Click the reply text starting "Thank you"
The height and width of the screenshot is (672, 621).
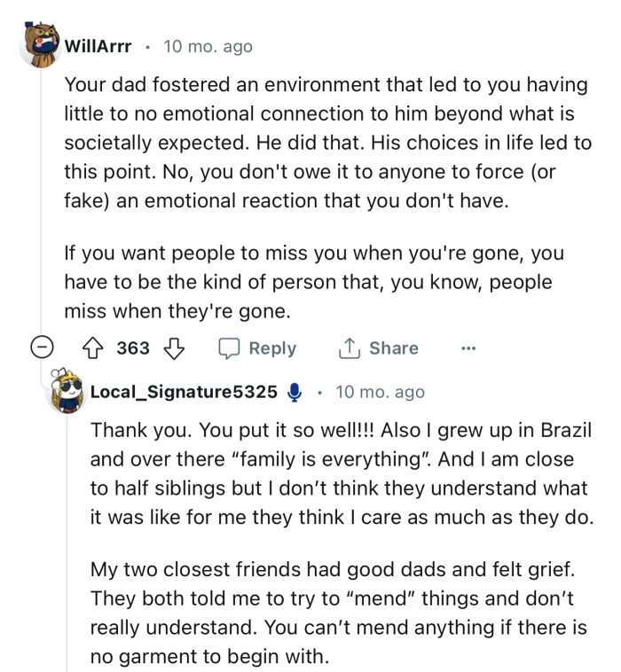tap(342, 473)
